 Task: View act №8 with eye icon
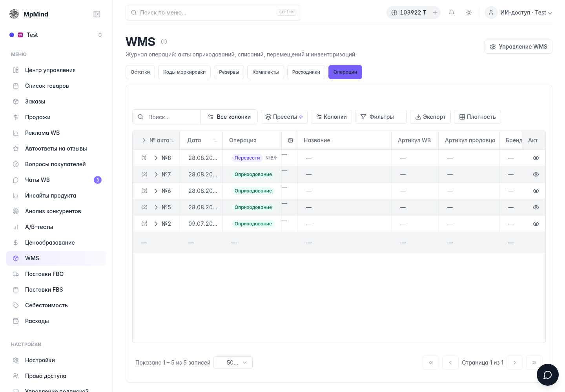point(536,158)
